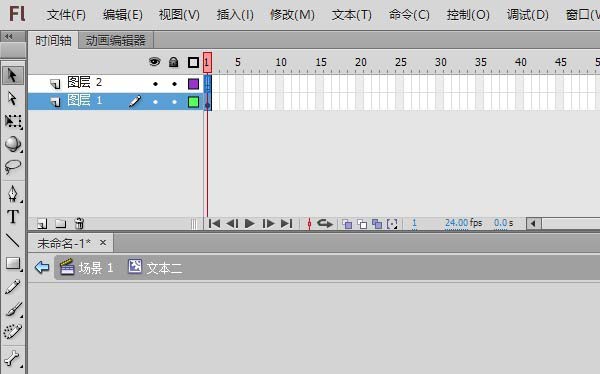The image size is (600, 374).
Task: Choose the Free Transform tool
Action: click(x=13, y=121)
